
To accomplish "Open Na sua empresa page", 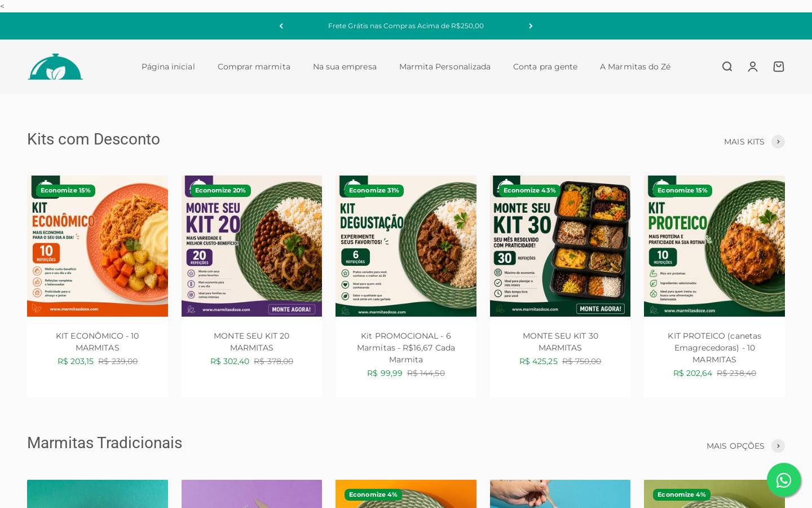I will (345, 67).
